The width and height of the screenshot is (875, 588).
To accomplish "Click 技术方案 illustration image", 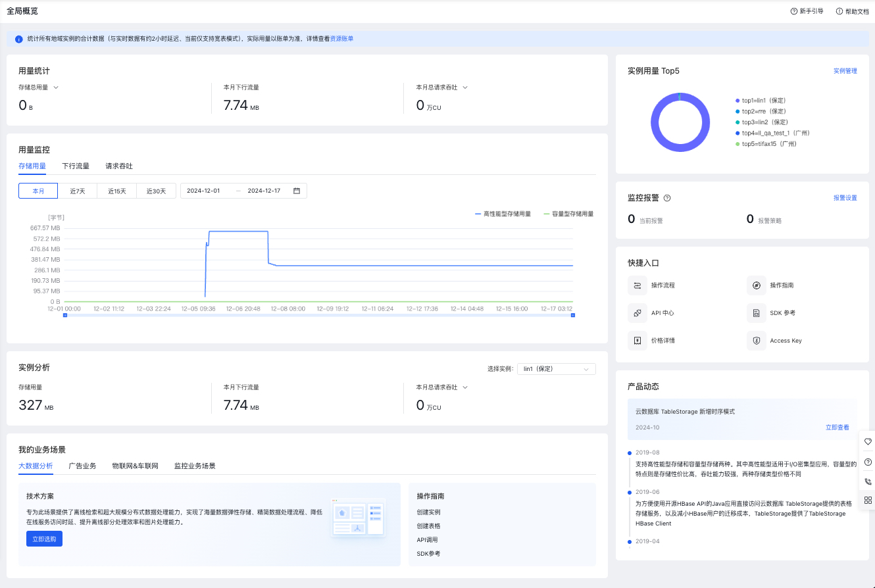I will coord(358,518).
